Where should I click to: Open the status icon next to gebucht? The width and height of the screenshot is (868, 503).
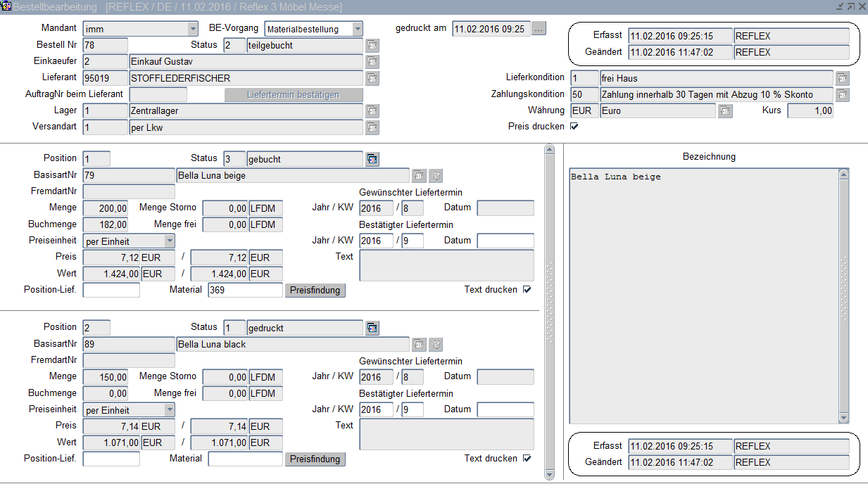coord(372,160)
